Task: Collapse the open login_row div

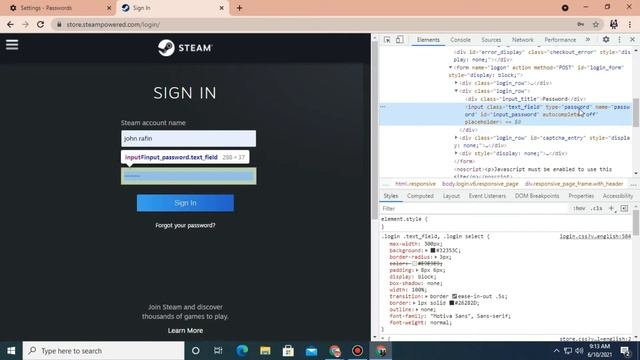Action: 456,91
